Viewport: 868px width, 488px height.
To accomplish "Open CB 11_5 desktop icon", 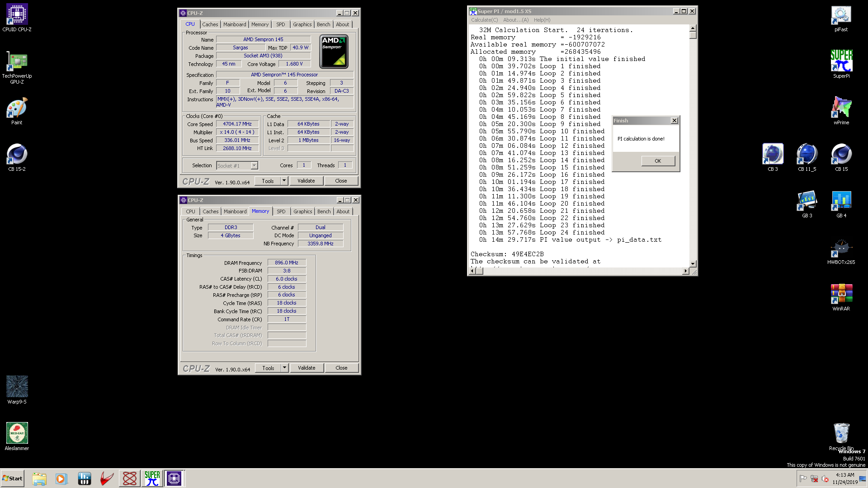I will click(807, 158).
